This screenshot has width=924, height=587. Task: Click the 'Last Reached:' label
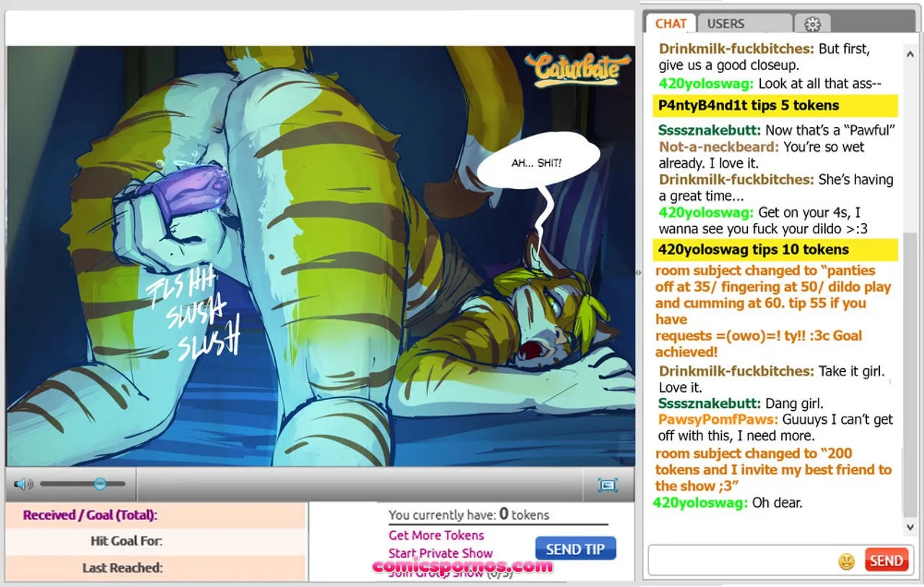(x=122, y=568)
